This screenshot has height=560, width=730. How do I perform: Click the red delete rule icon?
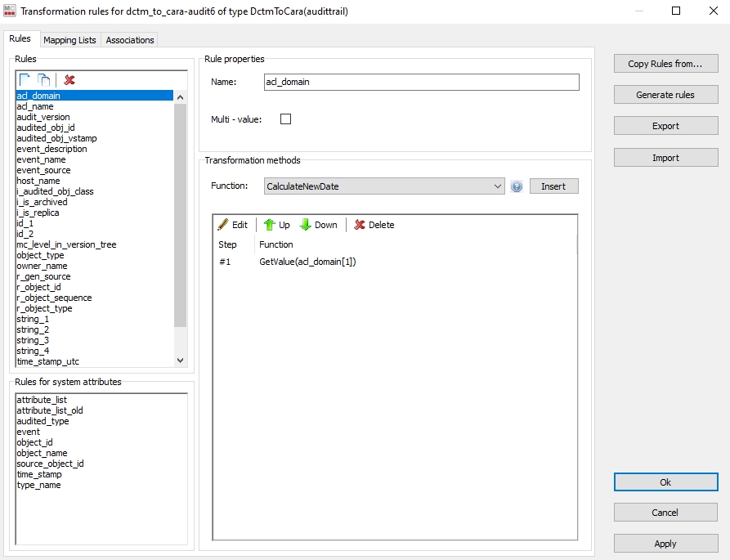[69, 79]
